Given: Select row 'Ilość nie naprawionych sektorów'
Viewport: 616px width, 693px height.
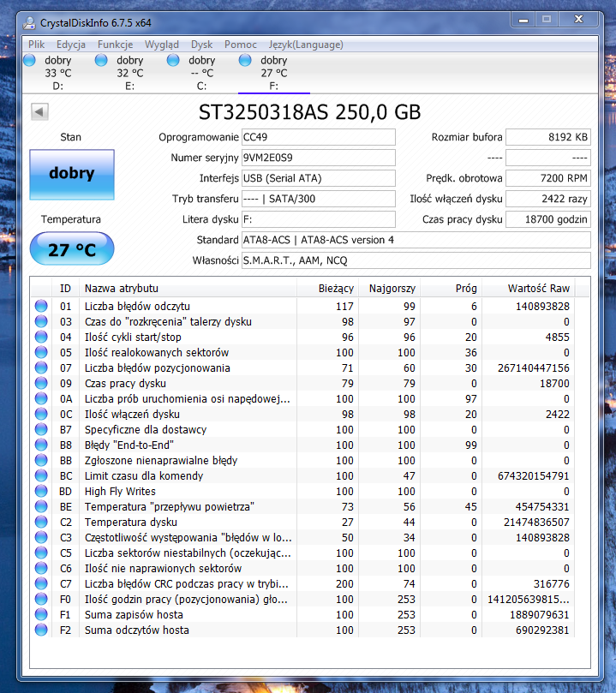Looking at the screenshot, I should point(302,569).
